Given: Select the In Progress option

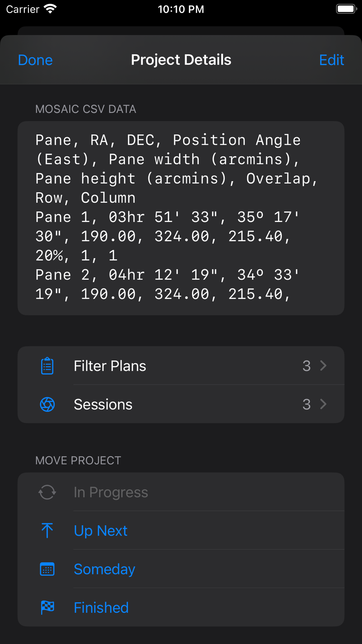Looking at the screenshot, I should (181, 492).
